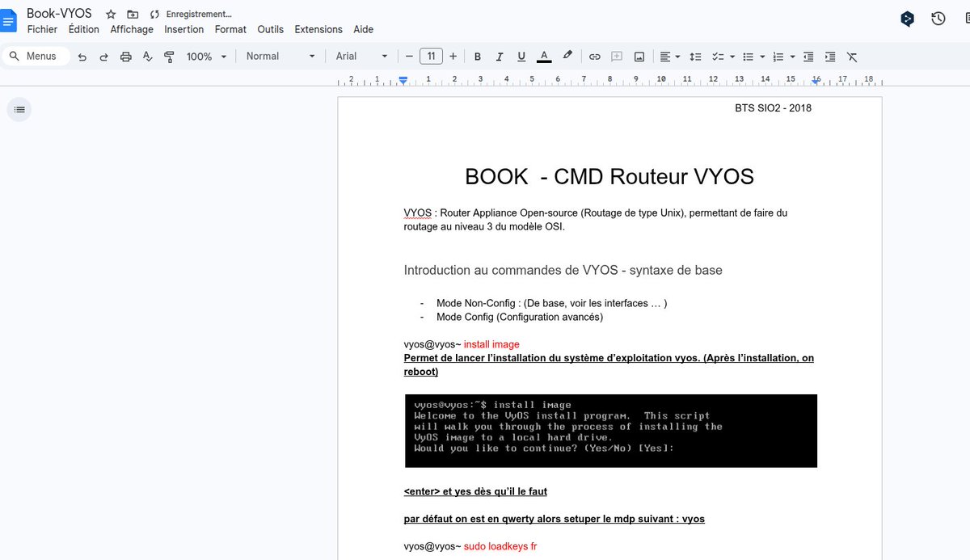Screen dimensions: 970x560
Task: Show the document outline panel
Action: 19,109
